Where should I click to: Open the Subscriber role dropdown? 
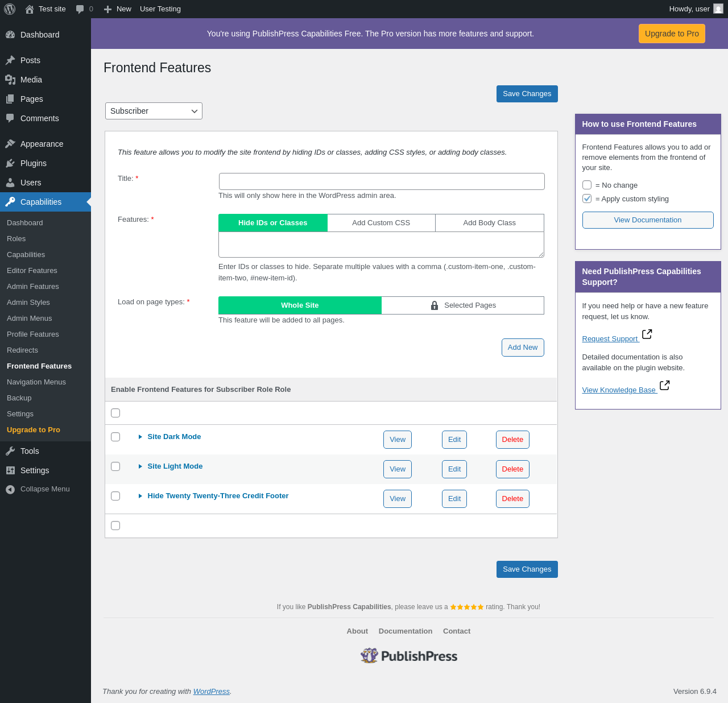point(154,111)
